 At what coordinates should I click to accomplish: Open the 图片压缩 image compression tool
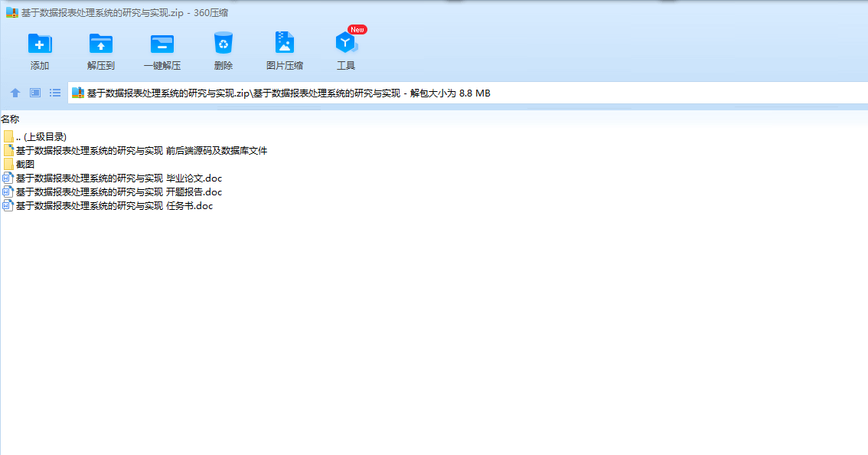[285, 43]
